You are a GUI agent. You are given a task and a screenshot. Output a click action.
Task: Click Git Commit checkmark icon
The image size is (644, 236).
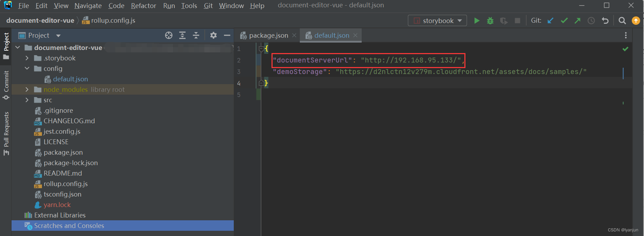click(x=564, y=21)
